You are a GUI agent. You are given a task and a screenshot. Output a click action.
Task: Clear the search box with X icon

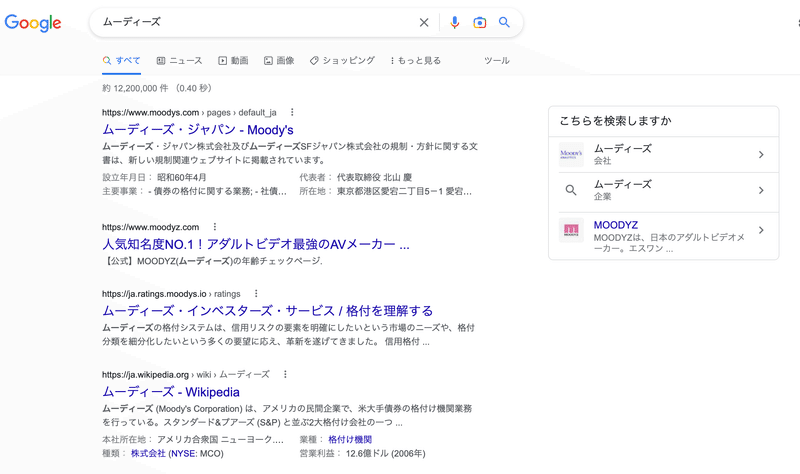click(x=424, y=22)
